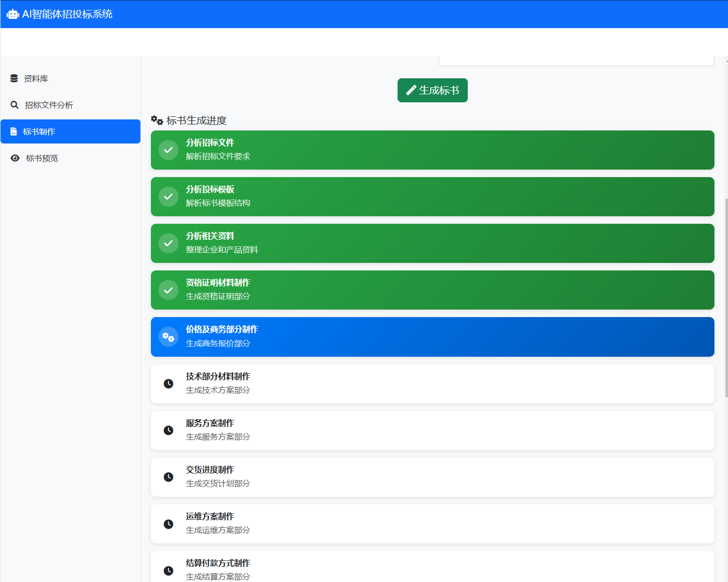Click the database icon beside 资料库

click(14, 78)
